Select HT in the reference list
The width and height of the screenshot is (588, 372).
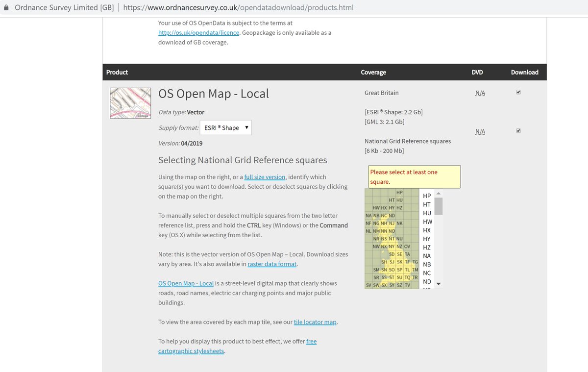tap(427, 204)
